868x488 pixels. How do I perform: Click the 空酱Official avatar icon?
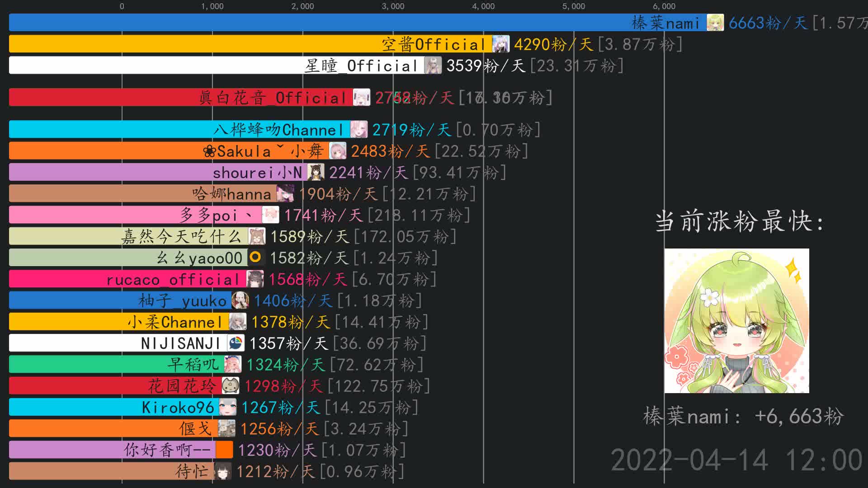500,44
